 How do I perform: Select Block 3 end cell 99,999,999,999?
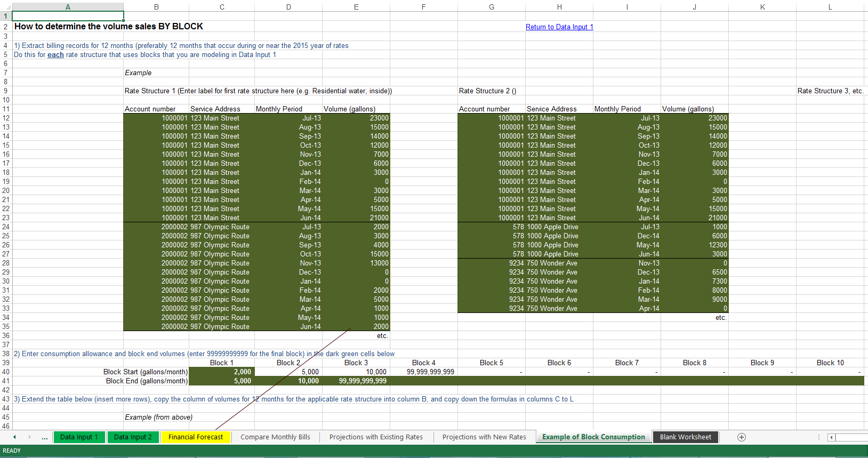356,381
